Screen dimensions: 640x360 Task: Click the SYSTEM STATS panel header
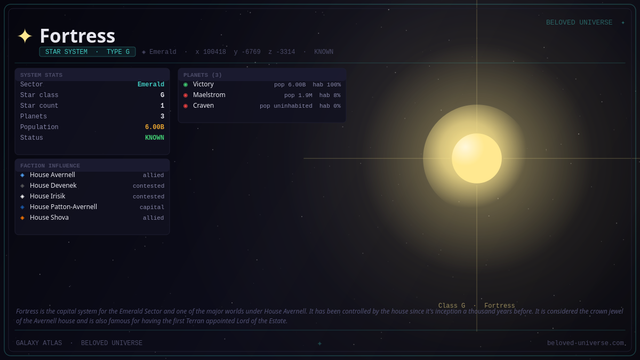pyautogui.click(x=92, y=75)
